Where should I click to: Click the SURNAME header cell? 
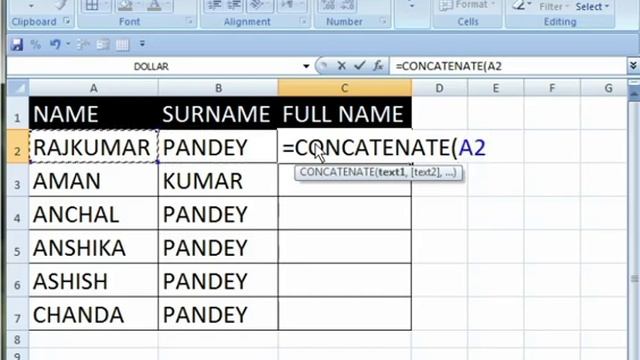(x=218, y=113)
